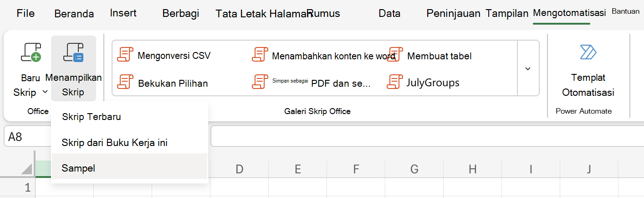Expand the Galeri Skrip Office list
644x198 pixels.
pos(528,68)
